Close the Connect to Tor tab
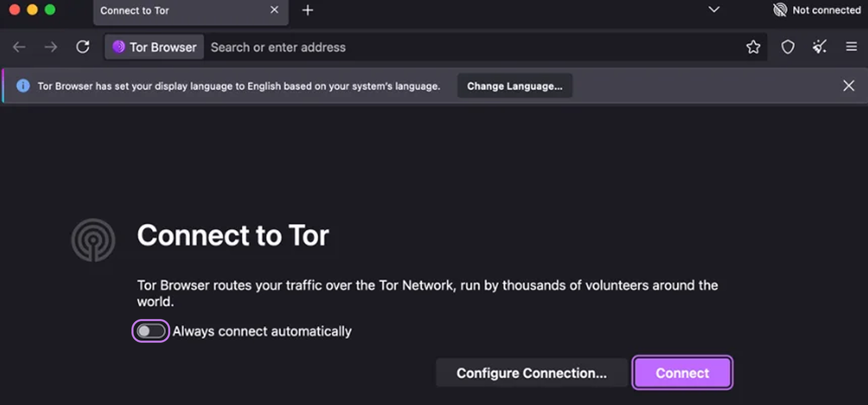The width and height of the screenshot is (868, 405). (x=275, y=10)
